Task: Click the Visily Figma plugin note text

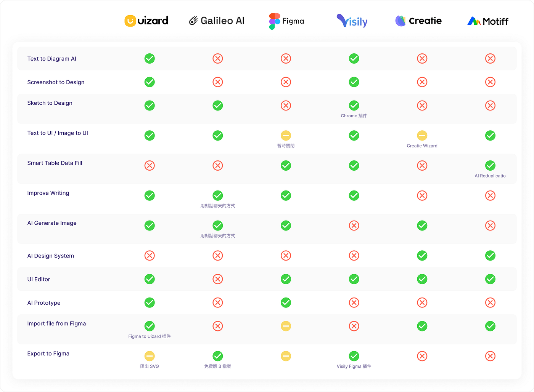Action: tap(354, 366)
